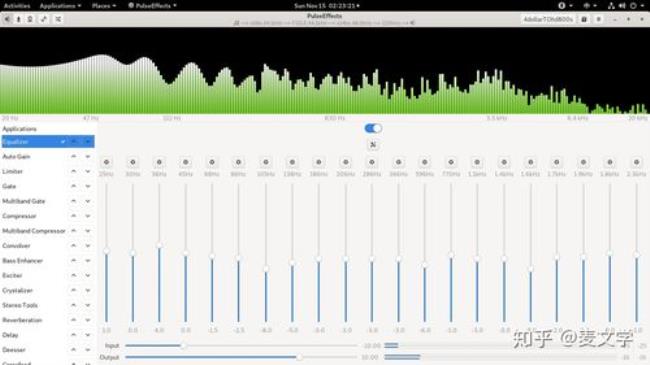This screenshot has height=365, width=650.
Task: Click the small icon button below the equalizer switch
Action: click(x=373, y=144)
